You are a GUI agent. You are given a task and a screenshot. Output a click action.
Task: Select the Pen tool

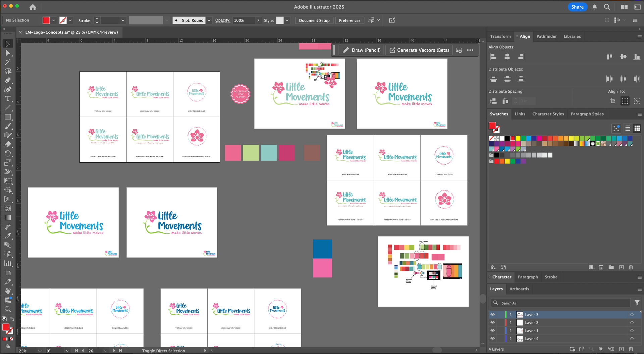[8, 80]
